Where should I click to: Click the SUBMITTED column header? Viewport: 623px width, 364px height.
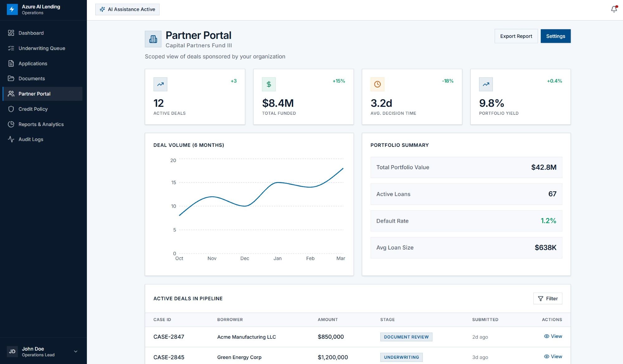[x=485, y=320]
